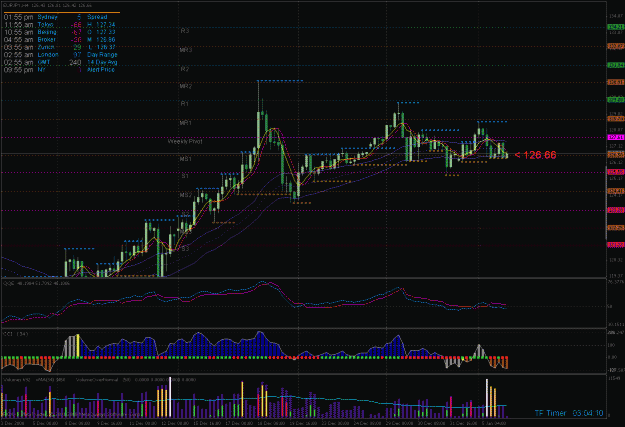The height and width of the screenshot is (427, 625).
Task: Select the Alert Price label
Action: (x=101, y=70)
